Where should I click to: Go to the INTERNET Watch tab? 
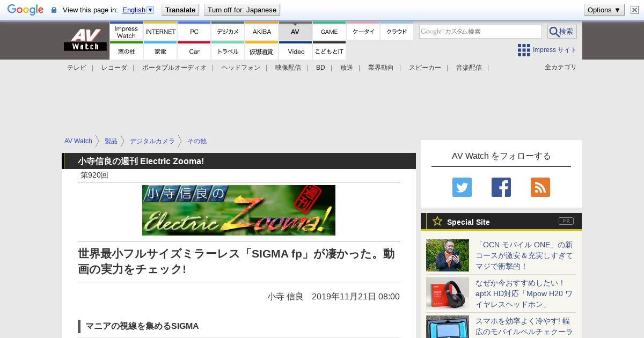(160, 32)
